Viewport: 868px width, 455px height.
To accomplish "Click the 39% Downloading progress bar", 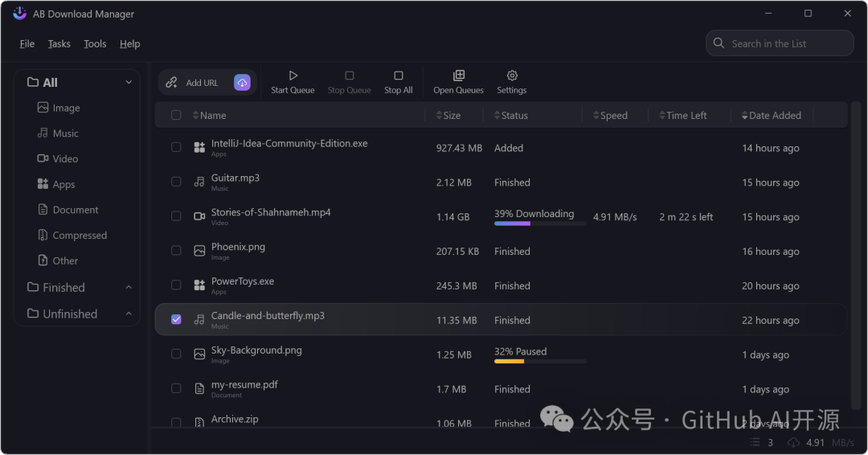I will pos(540,223).
